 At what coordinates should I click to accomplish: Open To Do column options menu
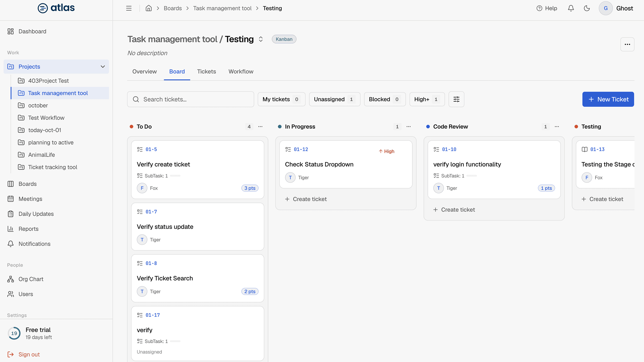click(x=260, y=127)
